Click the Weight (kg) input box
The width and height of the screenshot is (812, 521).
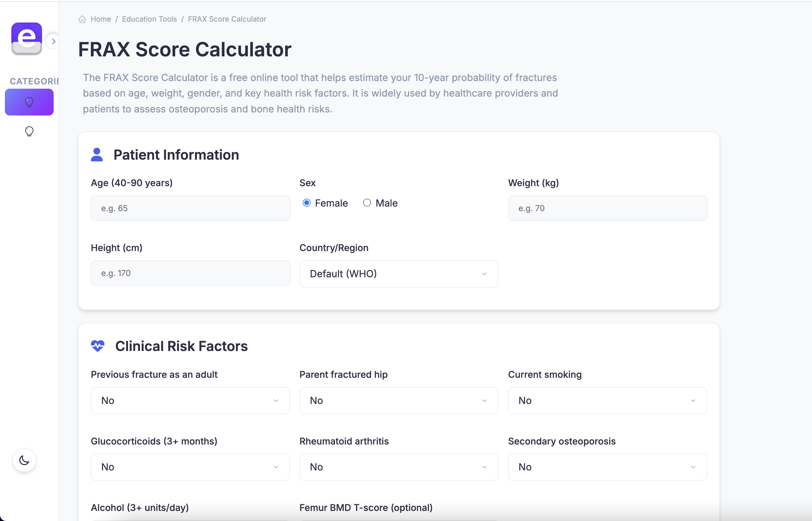pos(607,208)
